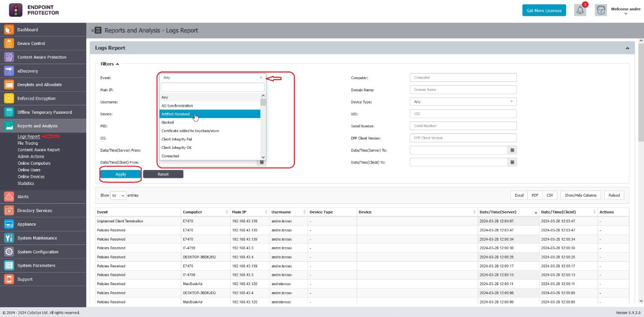Open calendar for Date/Time(Server) To

tap(512, 150)
